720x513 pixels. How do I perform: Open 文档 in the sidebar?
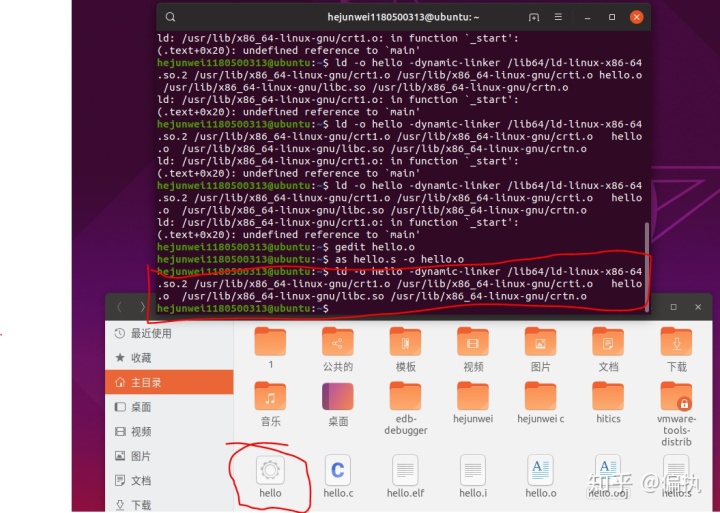point(169,480)
